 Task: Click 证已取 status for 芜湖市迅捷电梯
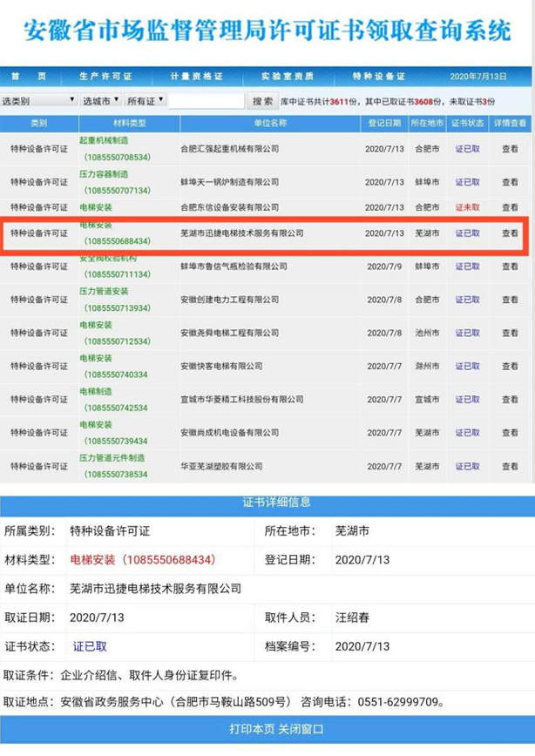tap(467, 233)
